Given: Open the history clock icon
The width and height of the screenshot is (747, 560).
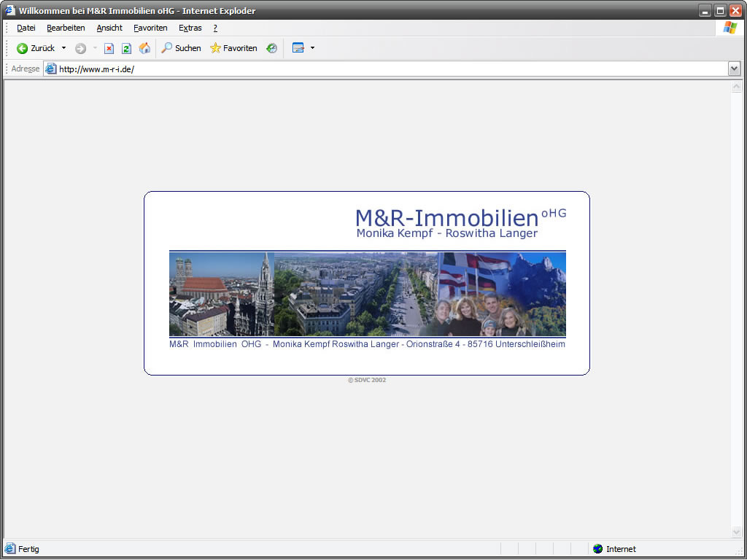Looking at the screenshot, I should [271, 48].
